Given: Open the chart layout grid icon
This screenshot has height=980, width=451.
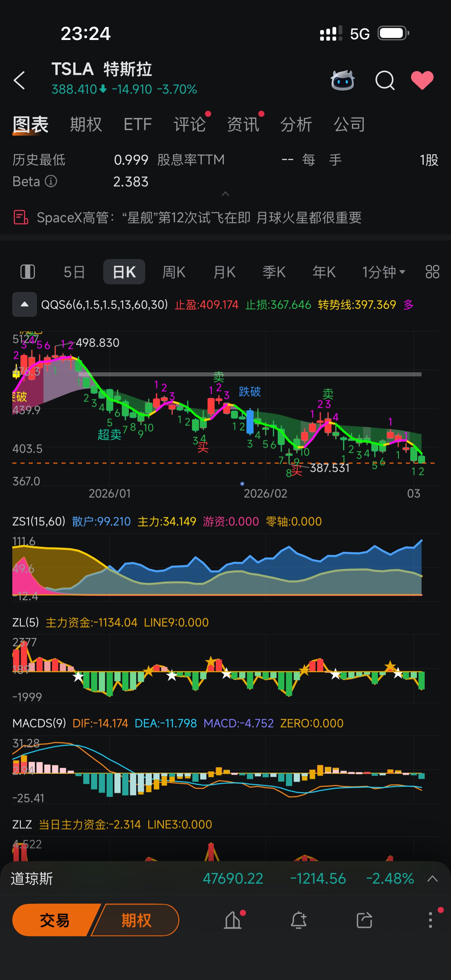Looking at the screenshot, I should point(432,272).
